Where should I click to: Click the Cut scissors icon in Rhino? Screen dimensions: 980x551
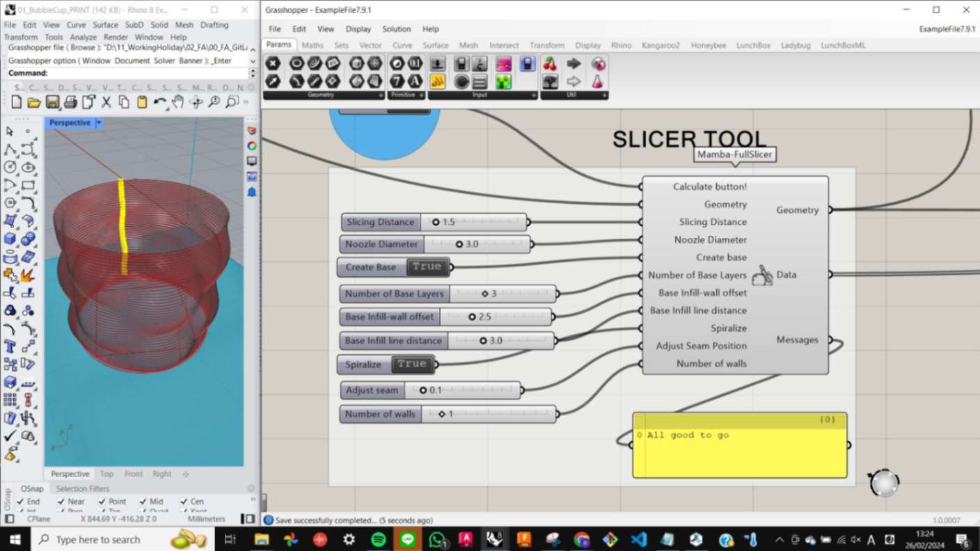[x=106, y=102]
